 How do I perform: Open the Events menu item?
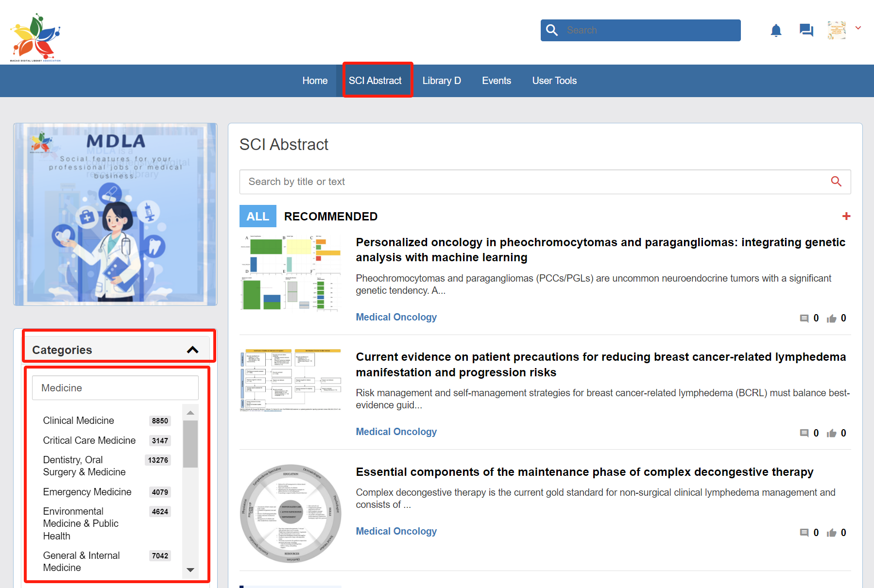click(496, 81)
